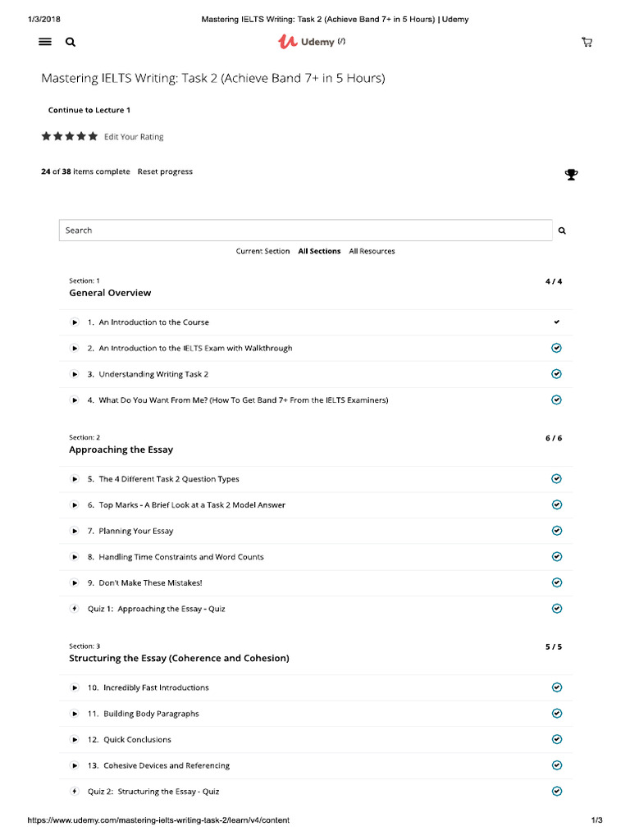Collapse the Approaching the Essay section
630x840 pixels.
tap(316, 445)
